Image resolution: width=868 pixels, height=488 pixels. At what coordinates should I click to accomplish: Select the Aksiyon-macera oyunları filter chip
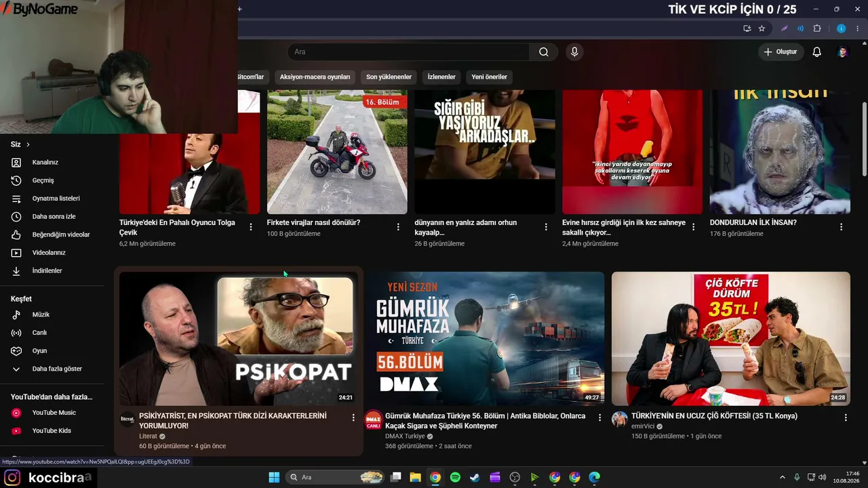[x=315, y=77]
